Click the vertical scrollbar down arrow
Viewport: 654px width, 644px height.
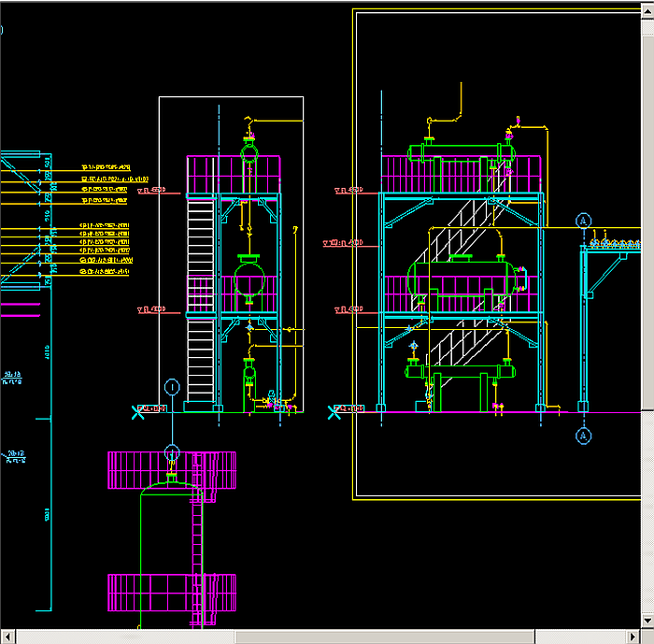647,621
